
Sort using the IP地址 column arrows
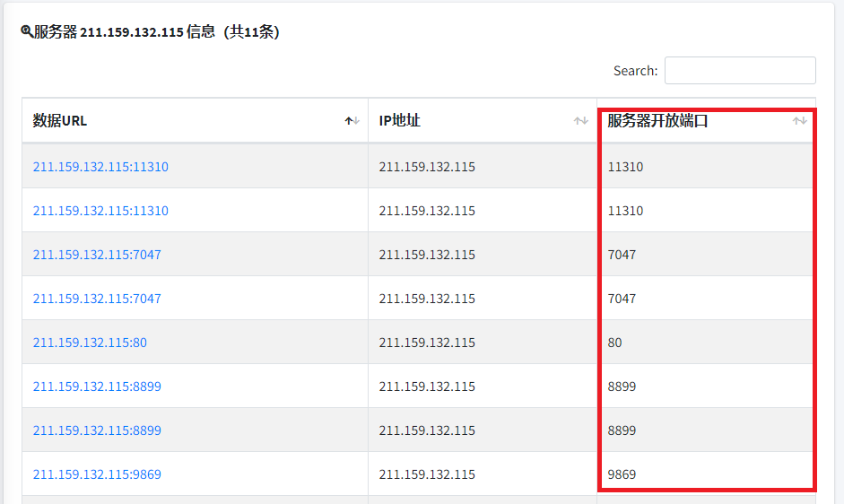pyautogui.click(x=581, y=120)
